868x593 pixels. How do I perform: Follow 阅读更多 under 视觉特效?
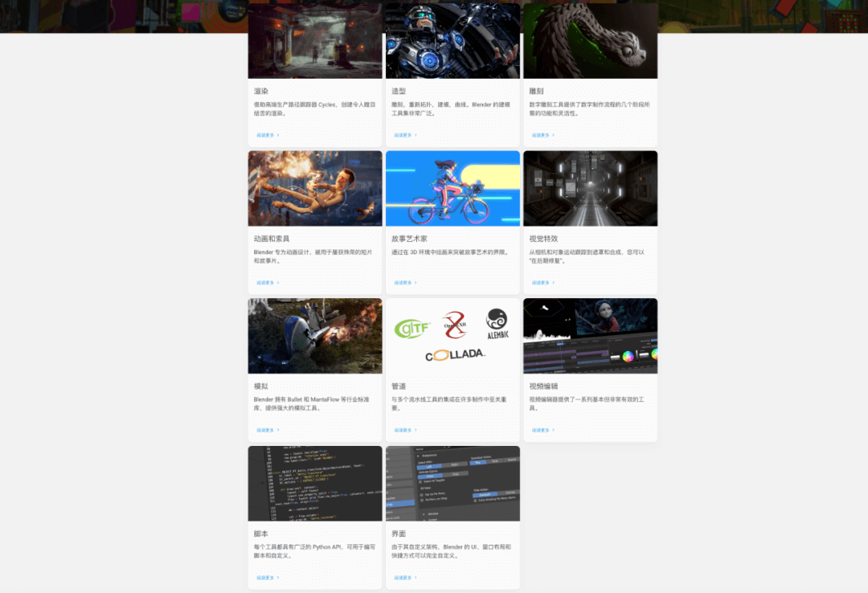[543, 282]
